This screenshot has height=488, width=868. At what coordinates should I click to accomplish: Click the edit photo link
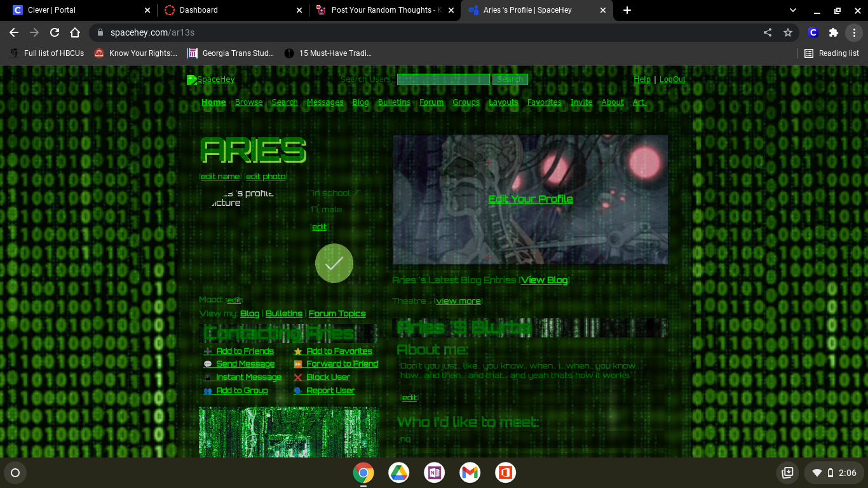tap(266, 177)
